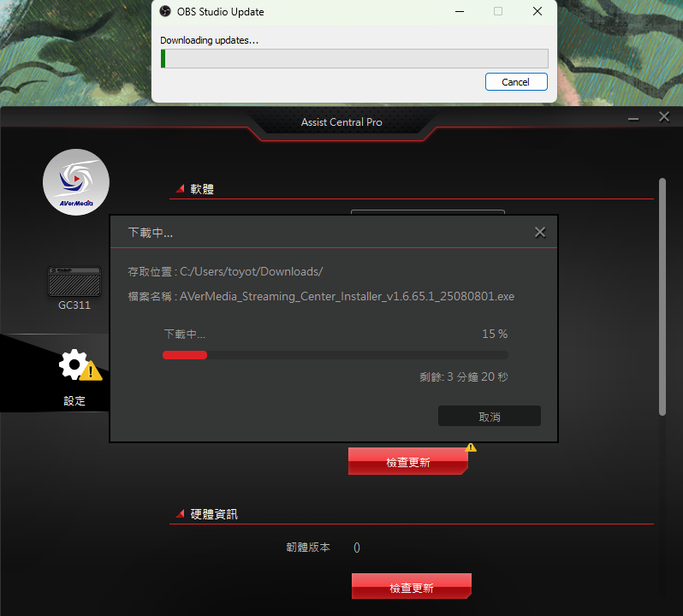Open the 設定 gear icon
Viewport: 683px width, 616px height.
click(x=74, y=365)
